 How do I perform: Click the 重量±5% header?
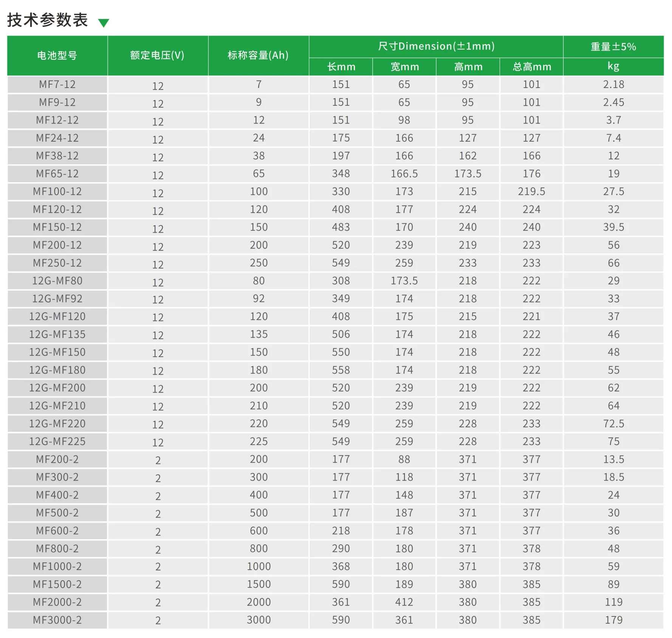click(613, 46)
